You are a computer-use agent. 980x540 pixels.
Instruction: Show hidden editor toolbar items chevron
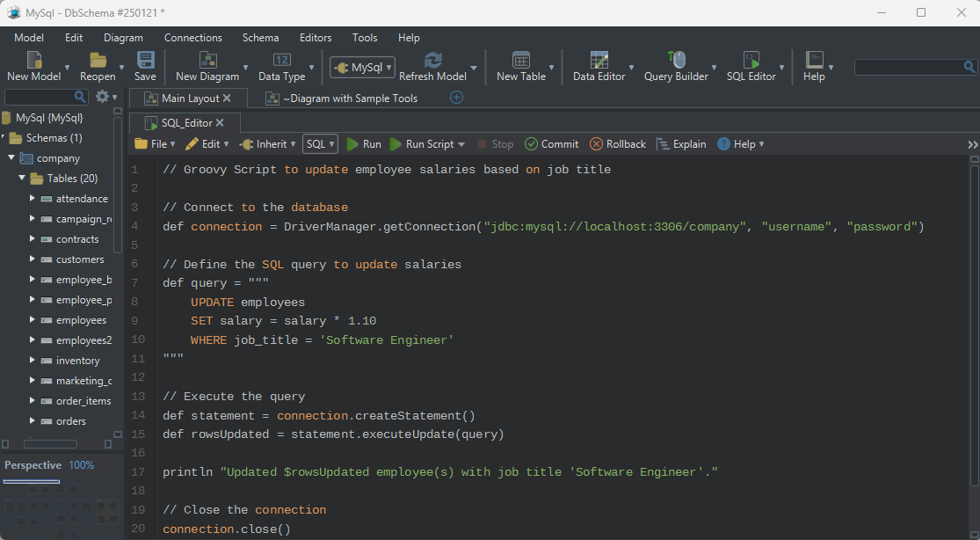click(x=972, y=144)
